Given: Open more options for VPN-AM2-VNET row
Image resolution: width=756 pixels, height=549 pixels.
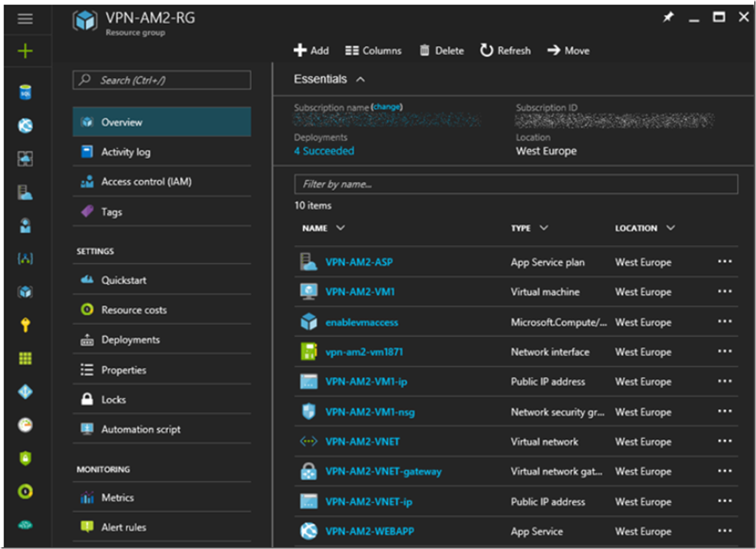Looking at the screenshot, I should pyautogui.click(x=725, y=441).
